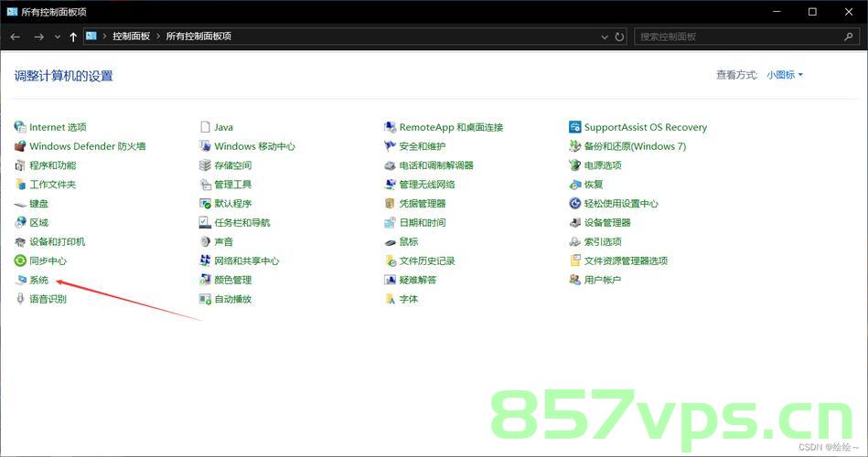Open the 日期和时间 link
868x457 pixels.
click(x=423, y=222)
